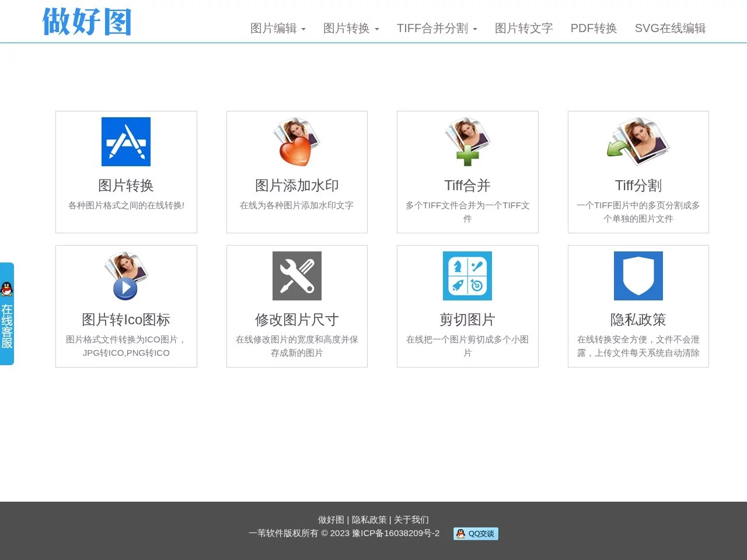The height and width of the screenshot is (560, 747).
Task: Select 图片转文字 in the navigation bar
Action: click(x=523, y=28)
